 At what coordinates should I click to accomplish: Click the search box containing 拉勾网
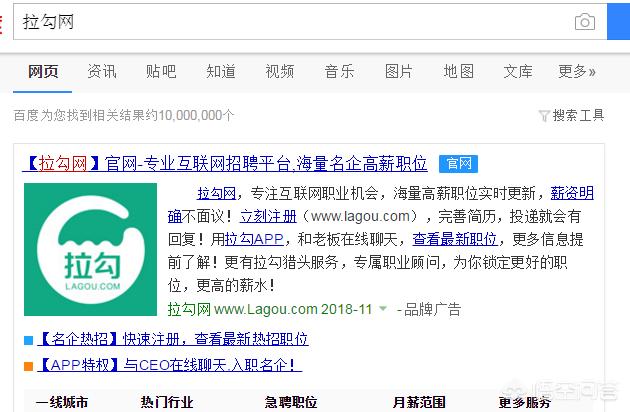point(310,22)
